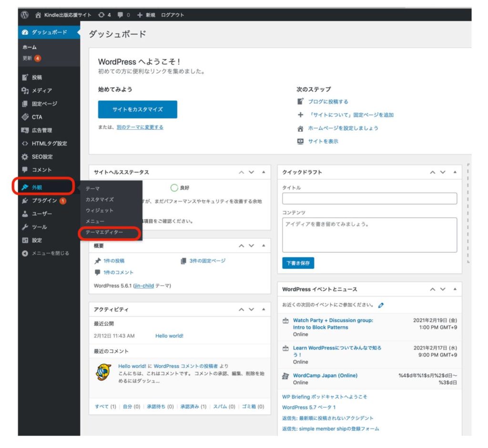Filter comments by 承認待ち (0)
The width and height of the screenshot is (488, 448).
pyautogui.click(x=160, y=407)
